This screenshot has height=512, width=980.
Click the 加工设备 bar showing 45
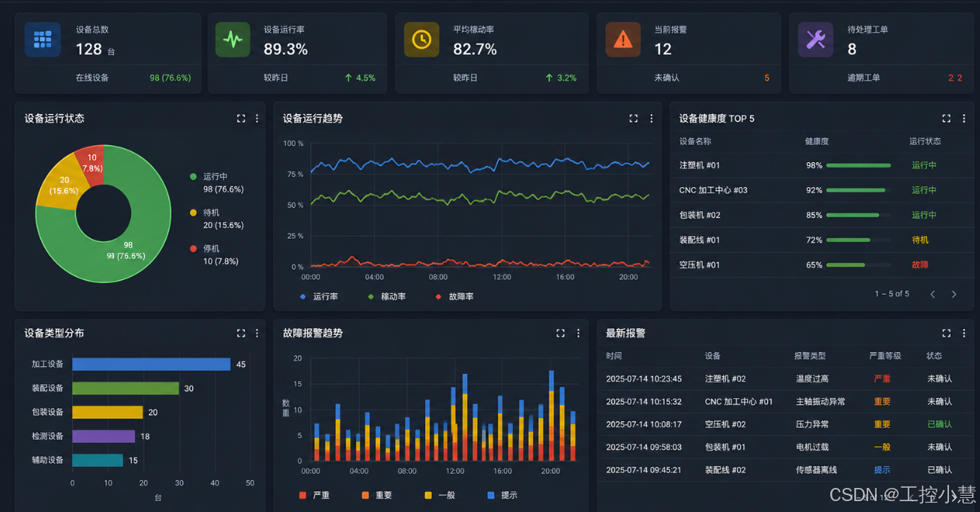click(151, 365)
